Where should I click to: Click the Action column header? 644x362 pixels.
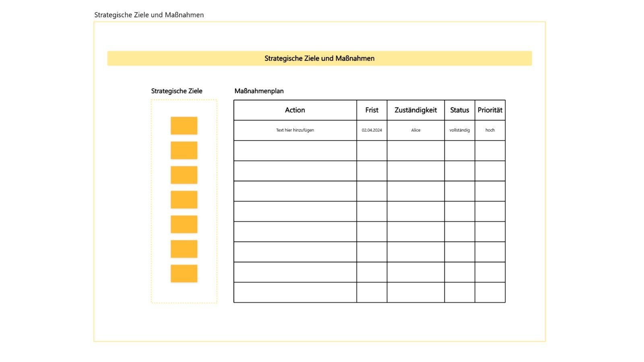[x=295, y=110]
